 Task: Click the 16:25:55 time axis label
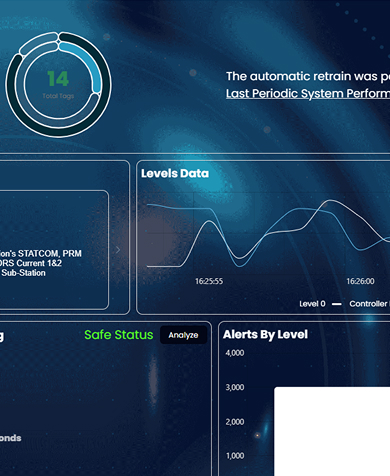(209, 281)
